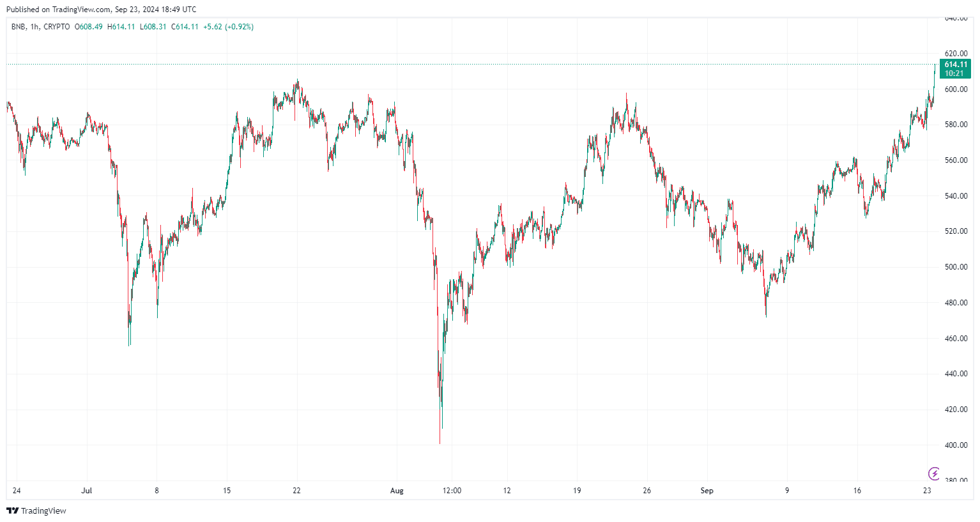Click the 15 date label on time axis
Image resolution: width=980 pixels, height=522 pixels.
[x=227, y=491]
